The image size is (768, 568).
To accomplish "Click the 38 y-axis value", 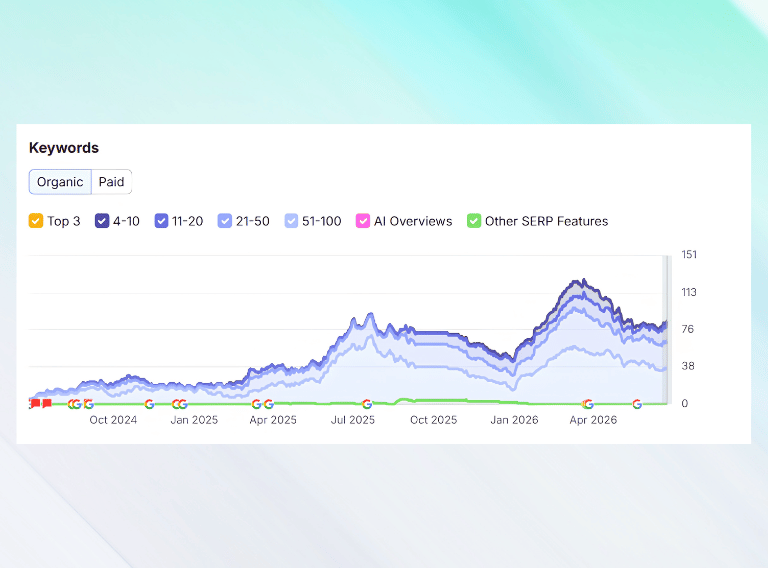I will (x=688, y=366).
